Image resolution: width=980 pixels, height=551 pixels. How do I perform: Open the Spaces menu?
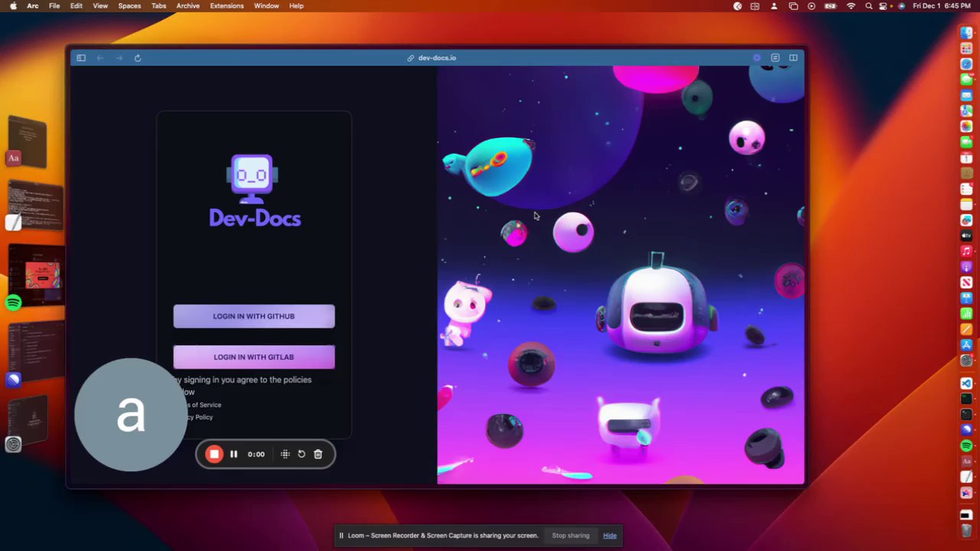(x=129, y=6)
